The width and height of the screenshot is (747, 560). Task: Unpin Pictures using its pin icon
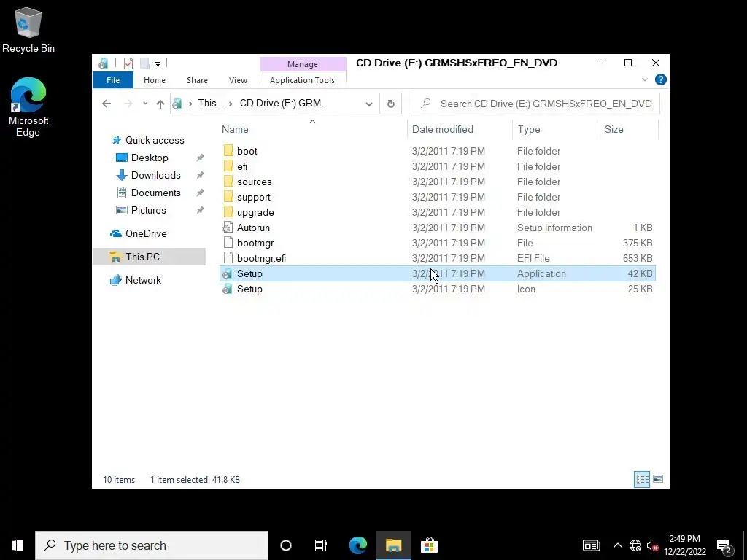pos(200,211)
